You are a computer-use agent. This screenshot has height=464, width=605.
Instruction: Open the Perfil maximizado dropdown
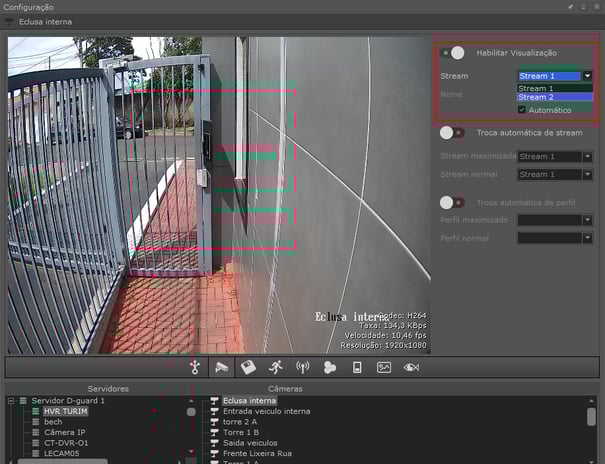(x=587, y=220)
